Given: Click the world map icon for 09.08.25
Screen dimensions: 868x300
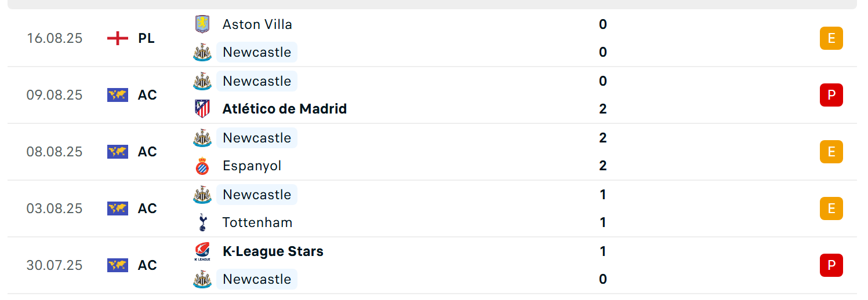Looking at the screenshot, I should (x=118, y=95).
